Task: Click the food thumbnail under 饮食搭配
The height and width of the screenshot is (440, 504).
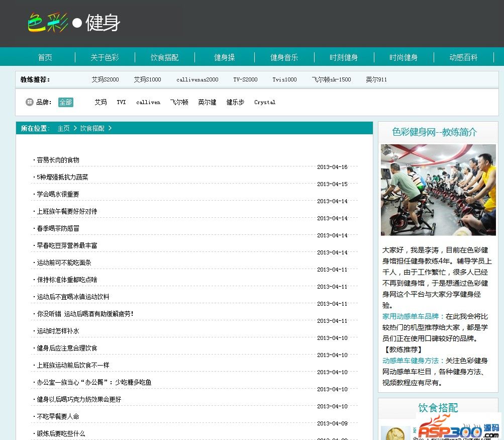Action: tap(395, 433)
